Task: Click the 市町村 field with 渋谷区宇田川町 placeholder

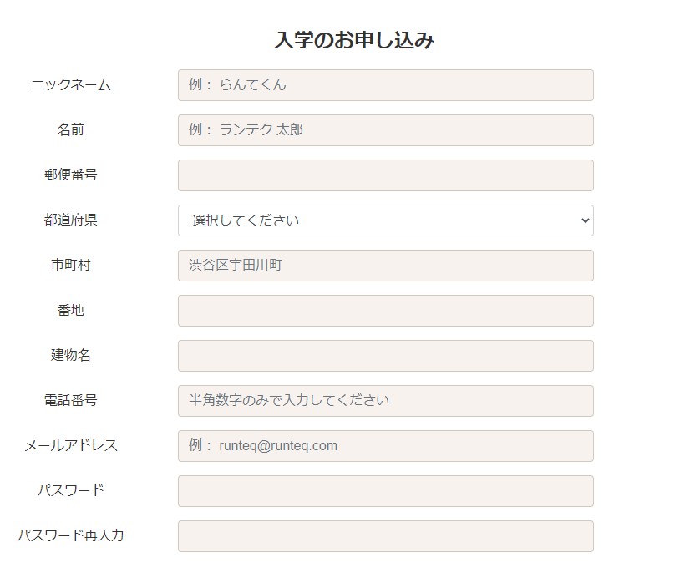Action: [386, 266]
